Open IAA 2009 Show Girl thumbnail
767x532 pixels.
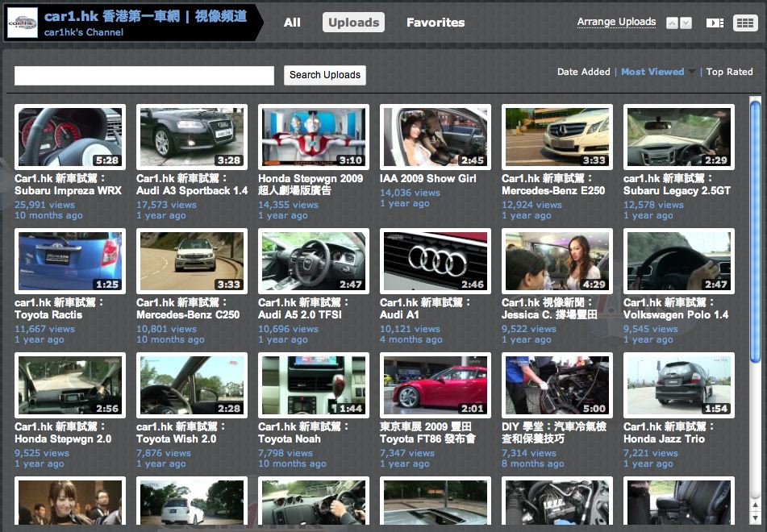click(436, 137)
